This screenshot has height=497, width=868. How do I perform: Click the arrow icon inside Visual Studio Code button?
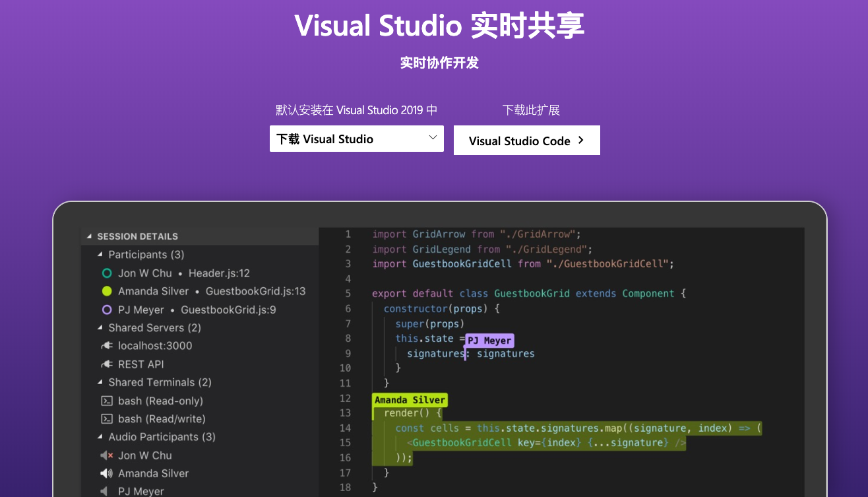(580, 141)
